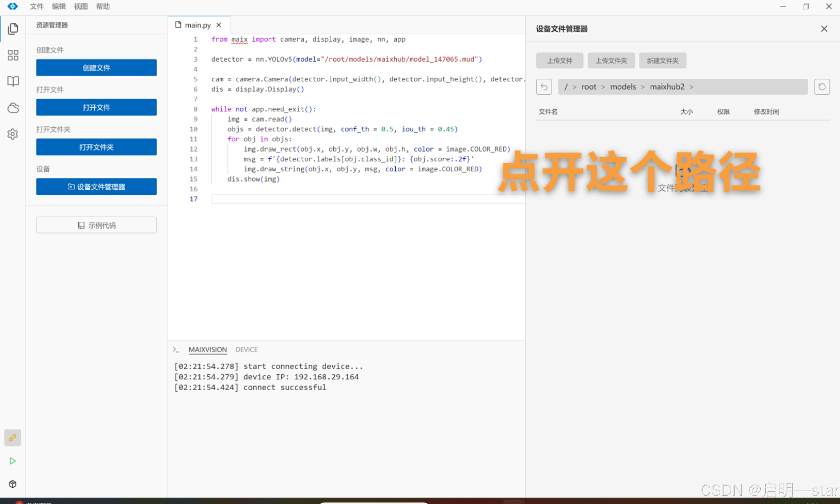
Task: Open the 文件 menu
Action: click(x=36, y=7)
